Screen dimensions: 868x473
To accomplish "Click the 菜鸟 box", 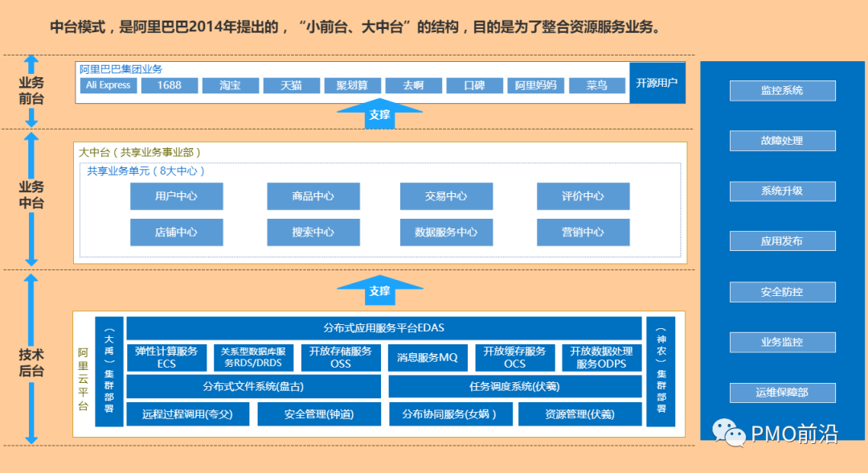I will point(596,85).
